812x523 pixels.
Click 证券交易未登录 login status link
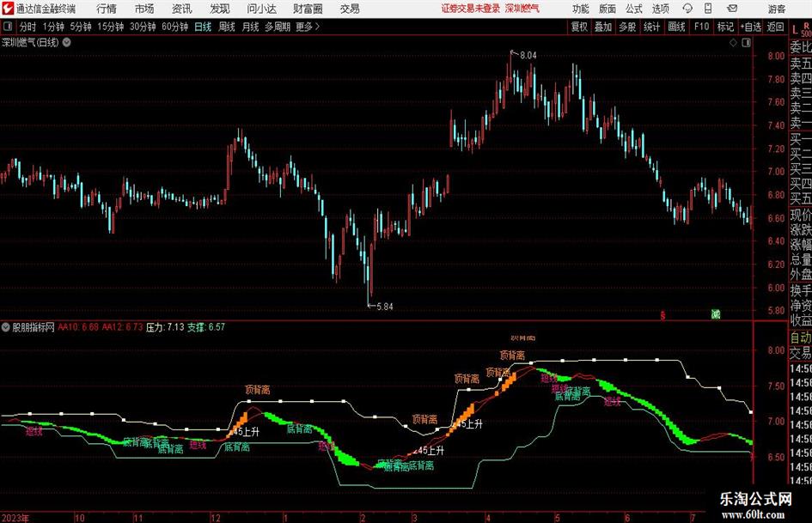(471, 9)
